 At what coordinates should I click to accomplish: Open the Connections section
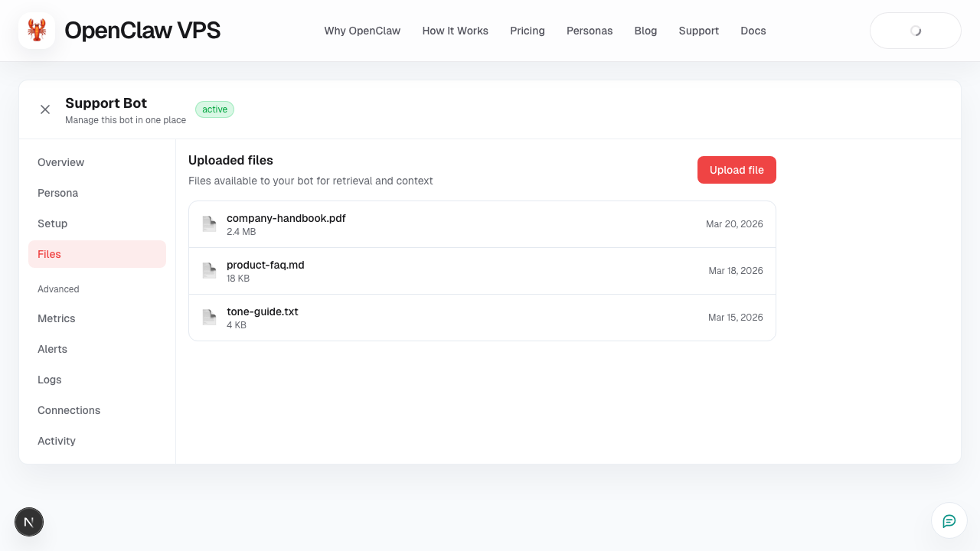(x=69, y=410)
